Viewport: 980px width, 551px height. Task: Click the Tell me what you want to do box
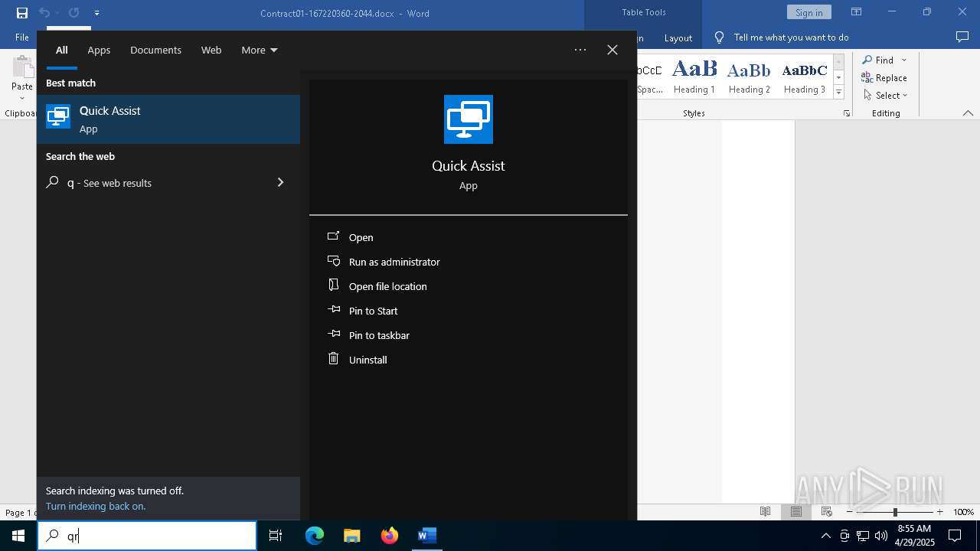(x=791, y=37)
